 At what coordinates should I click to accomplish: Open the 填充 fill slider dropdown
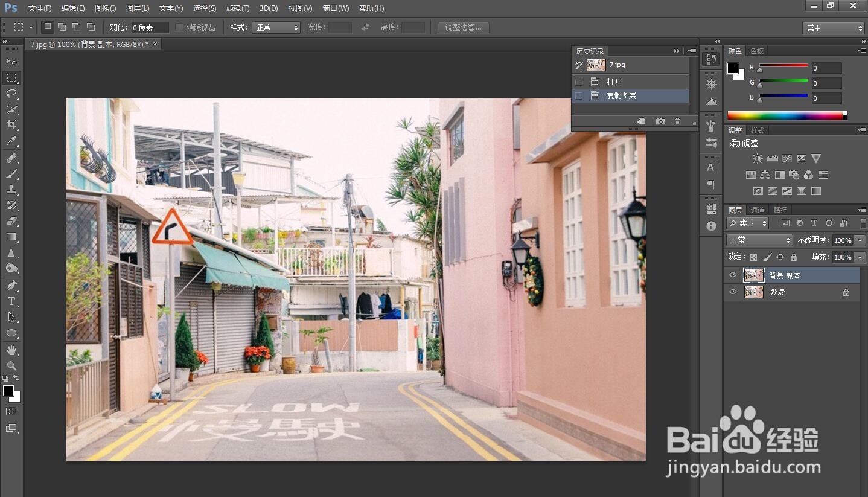tap(860, 257)
